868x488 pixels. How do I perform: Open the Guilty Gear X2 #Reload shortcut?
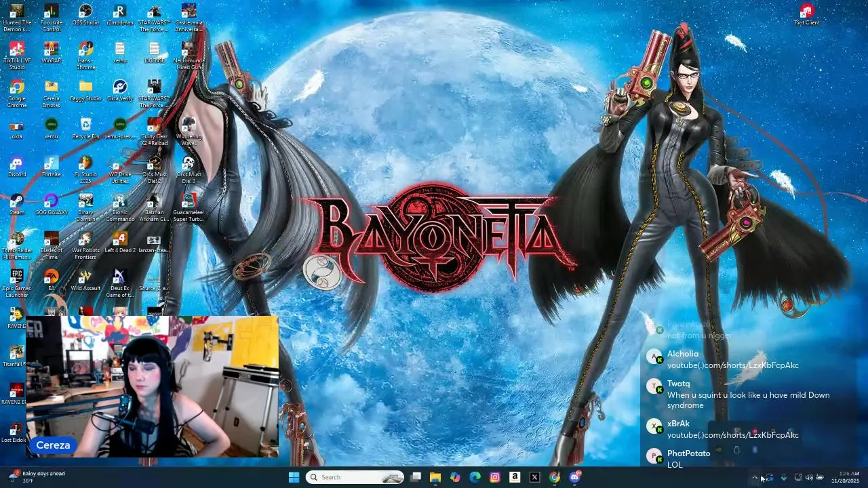click(x=155, y=131)
